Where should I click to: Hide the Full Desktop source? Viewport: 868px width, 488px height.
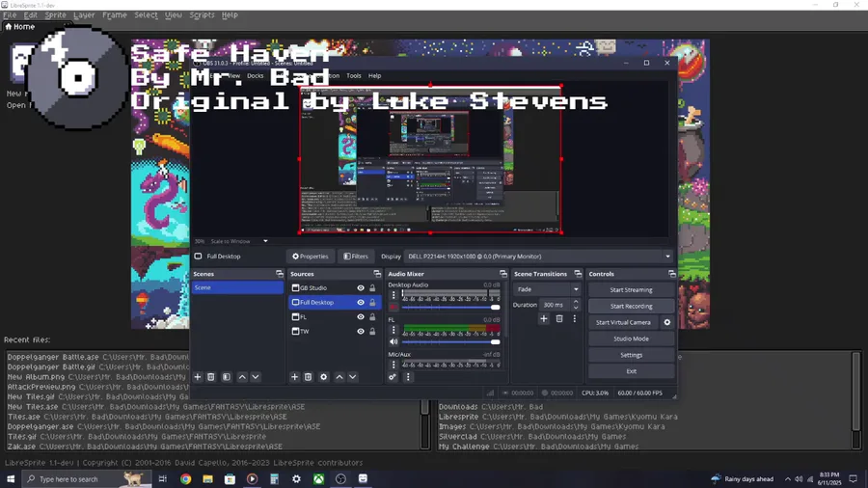click(x=361, y=303)
